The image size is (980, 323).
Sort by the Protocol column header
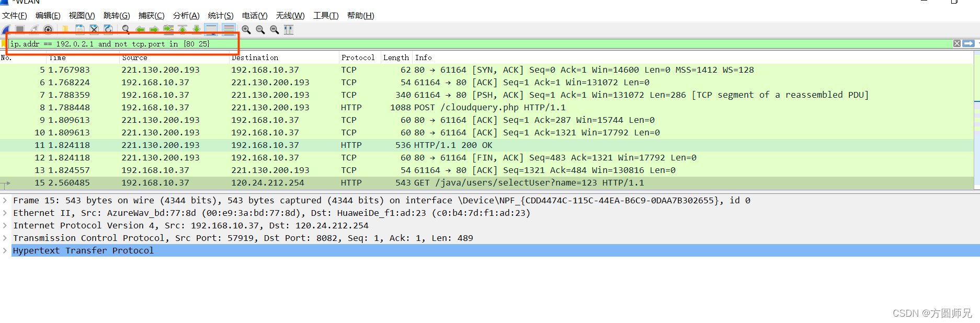click(x=360, y=57)
